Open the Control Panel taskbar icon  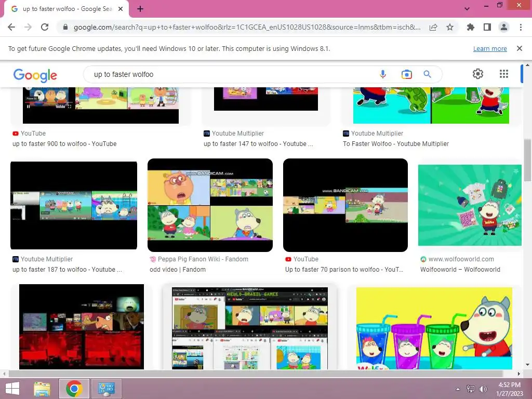coord(107,389)
